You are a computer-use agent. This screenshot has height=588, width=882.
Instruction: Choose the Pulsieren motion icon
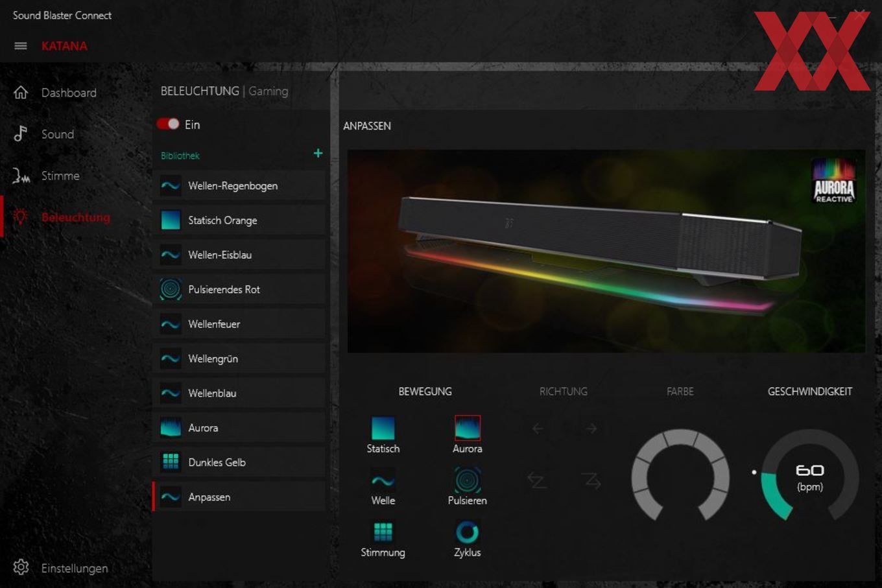point(468,480)
